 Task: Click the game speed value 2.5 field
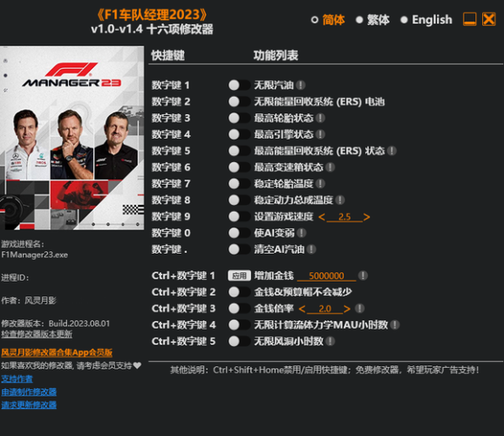click(x=344, y=217)
